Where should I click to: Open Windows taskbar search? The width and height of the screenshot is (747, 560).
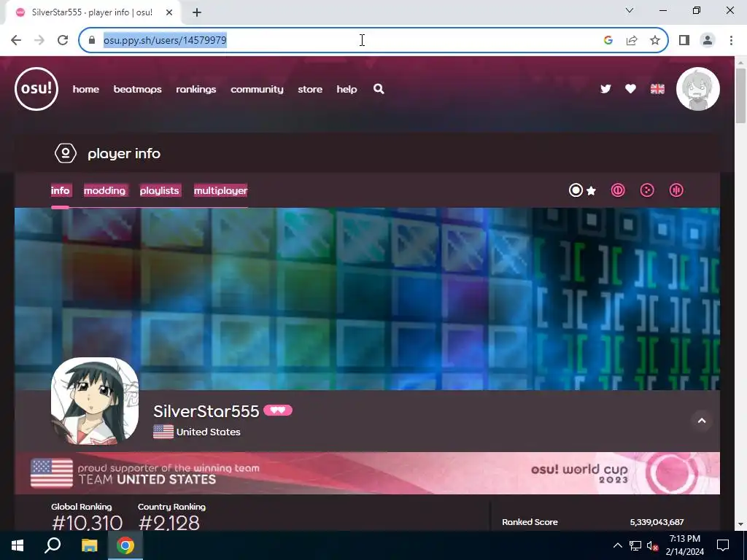(x=53, y=545)
